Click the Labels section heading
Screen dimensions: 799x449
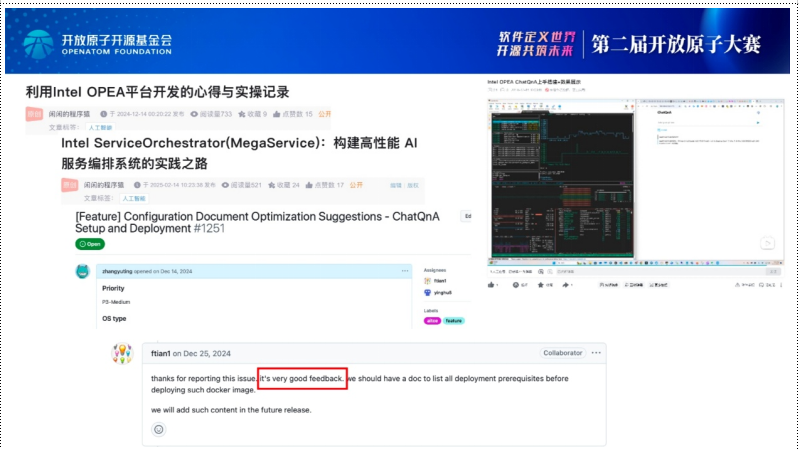point(431,310)
